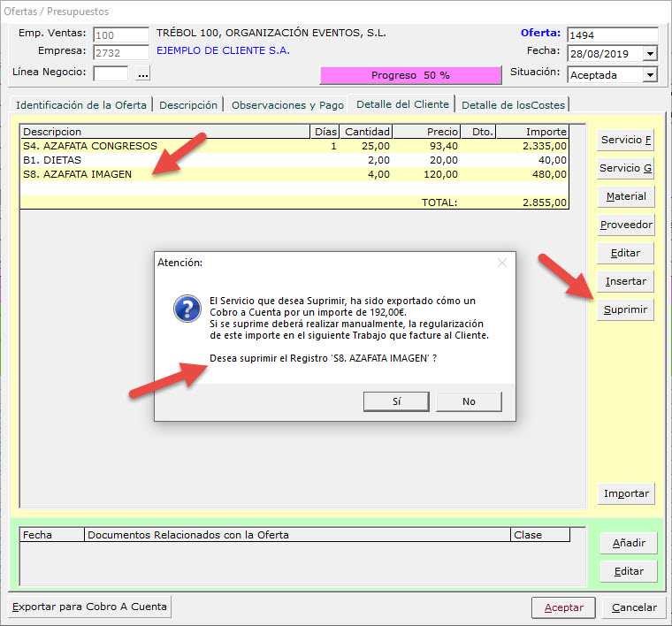This screenshot has width=672, height=626.
Task: Focus the Oferta number field 1494
Action: (x=613, y=35)
